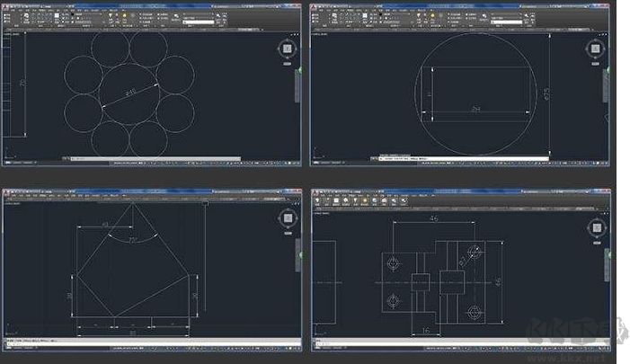
Task: Select the "16" bottom dimension in bottom-right drawing
Action: [x=425, y=330]
